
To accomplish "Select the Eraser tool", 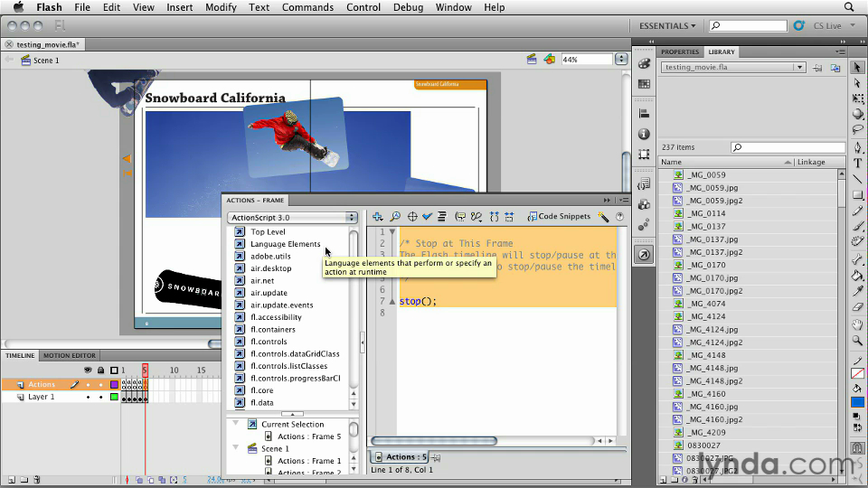I will [857, 306].
